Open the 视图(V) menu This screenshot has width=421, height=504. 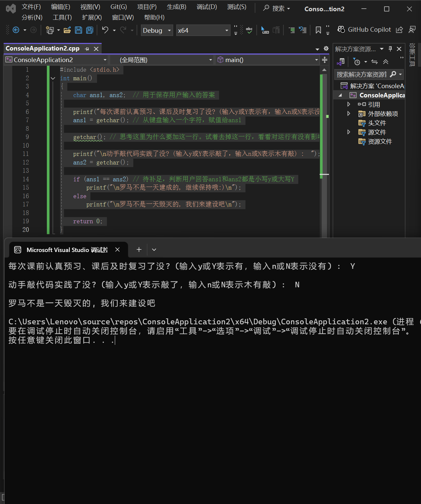click(x=90, y=7)
